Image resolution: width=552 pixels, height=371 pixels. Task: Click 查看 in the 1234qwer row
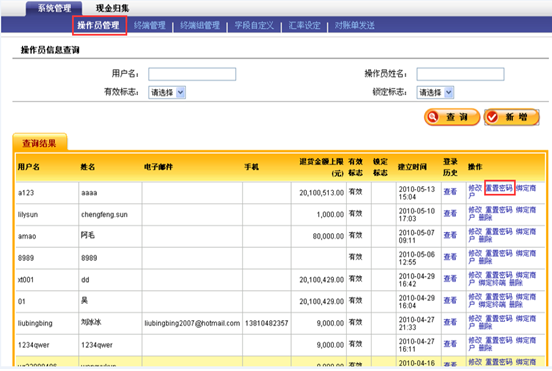pyautogui.click(x=450, y=345)
